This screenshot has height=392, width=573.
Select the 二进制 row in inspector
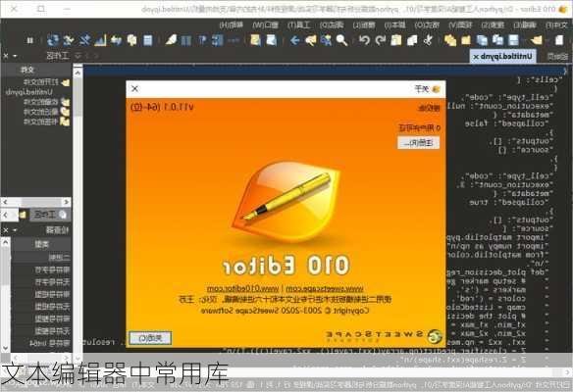pyautogui.click(x=41, y=258)
